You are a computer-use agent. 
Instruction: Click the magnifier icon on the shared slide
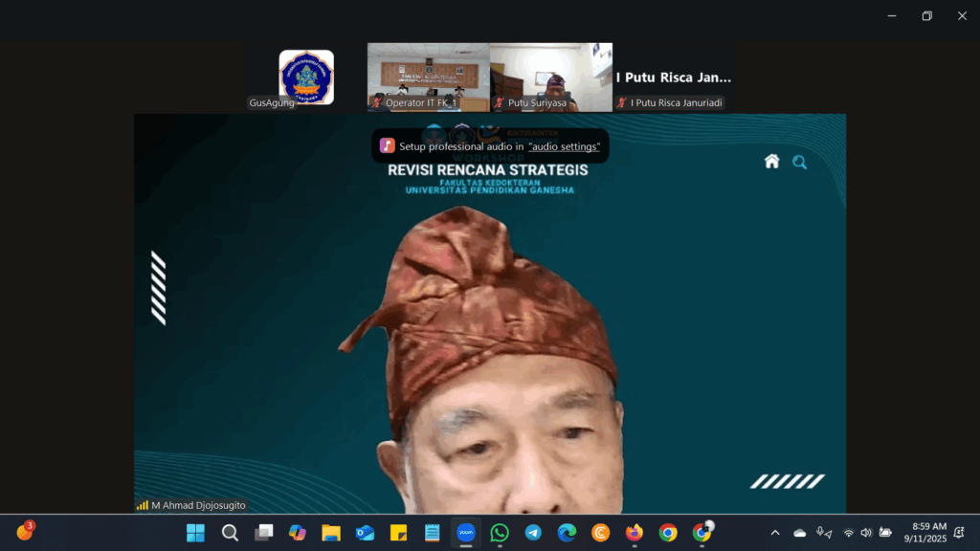pyautogui.click(x=799, y=163)
